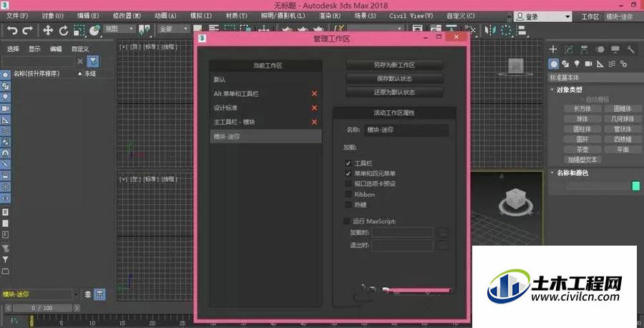The height and width of the screenshot is (328, 644).
Task: Click the Mirror tool icon
Action: (490, 30)
